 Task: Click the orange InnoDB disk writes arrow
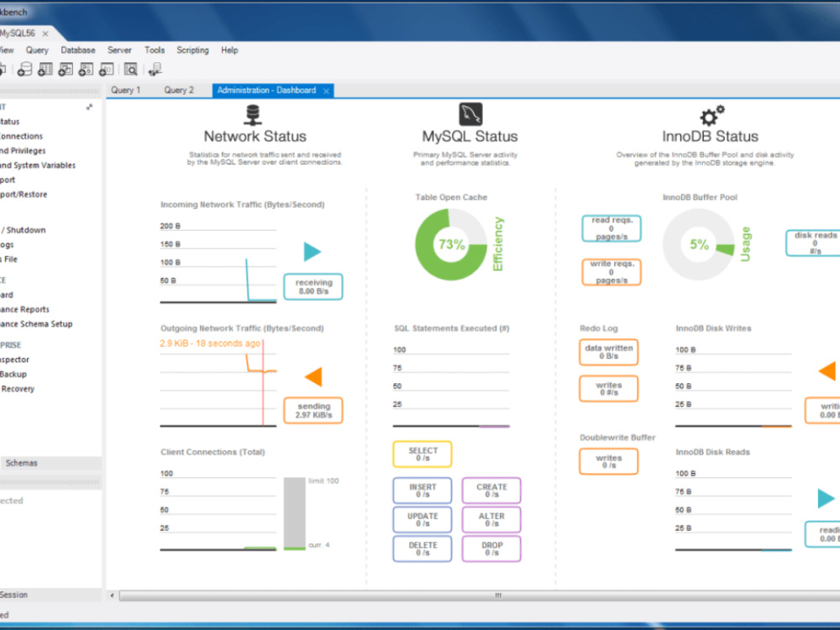[x=827, y=370]
